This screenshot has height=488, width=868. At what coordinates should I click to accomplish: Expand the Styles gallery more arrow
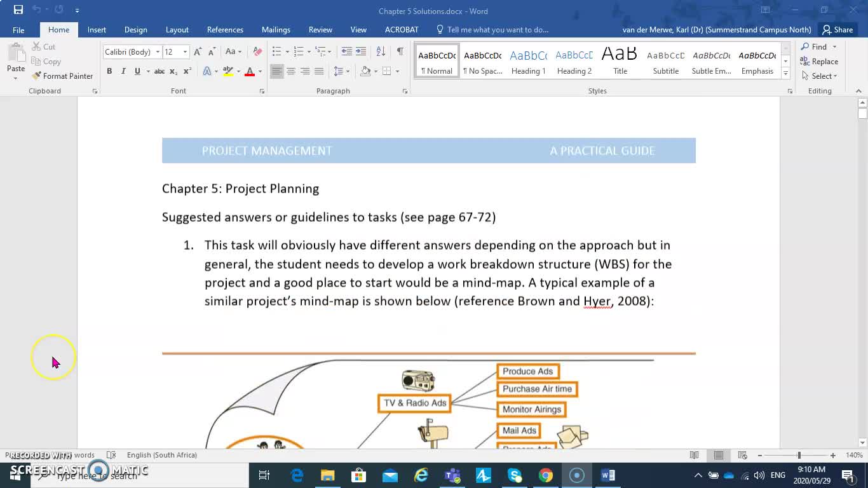pos(785,74)
